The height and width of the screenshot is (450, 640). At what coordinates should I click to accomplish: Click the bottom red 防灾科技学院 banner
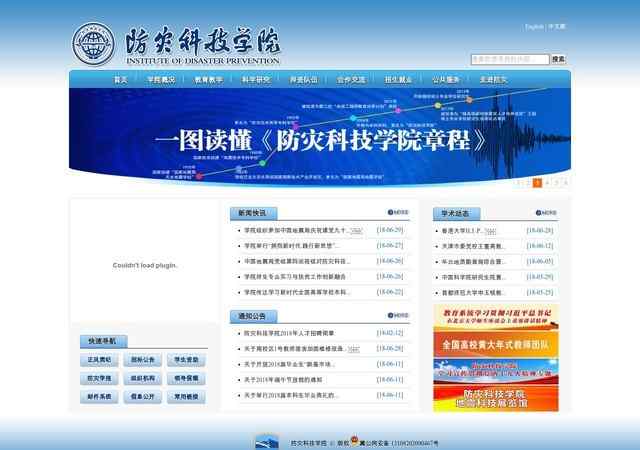[x=496, y=399]
